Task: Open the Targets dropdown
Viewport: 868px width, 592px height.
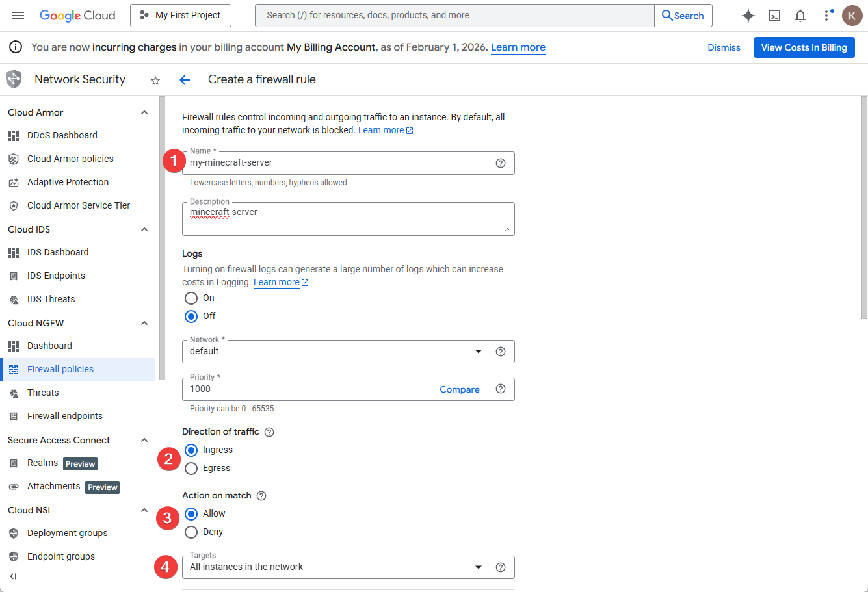Action: (349, 567)
